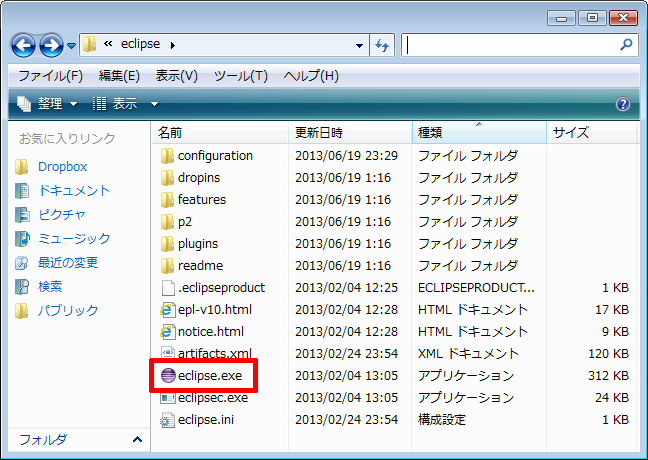This screenshot has height=460, width=648.
Task: Select the .eclipseproduct file icon
Action: click(x=168, y=288)
